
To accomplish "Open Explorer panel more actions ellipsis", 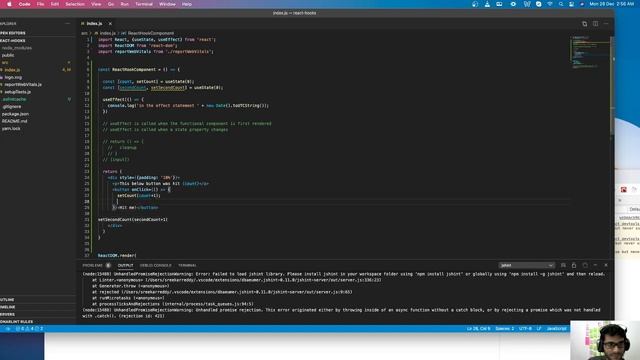I will (x=68, y=24).
